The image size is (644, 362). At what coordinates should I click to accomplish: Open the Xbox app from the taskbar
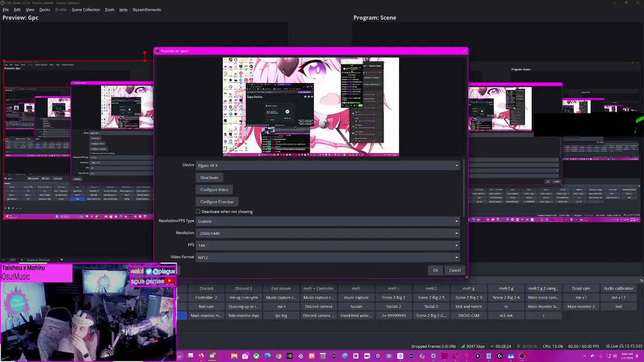tap(256, 356)
